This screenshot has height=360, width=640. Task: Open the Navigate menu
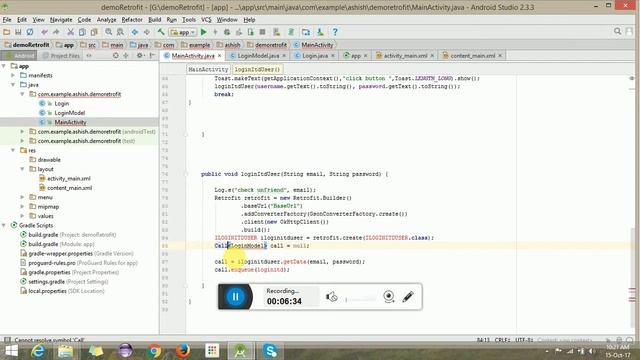pyautogui.click(x=61, y=20)
